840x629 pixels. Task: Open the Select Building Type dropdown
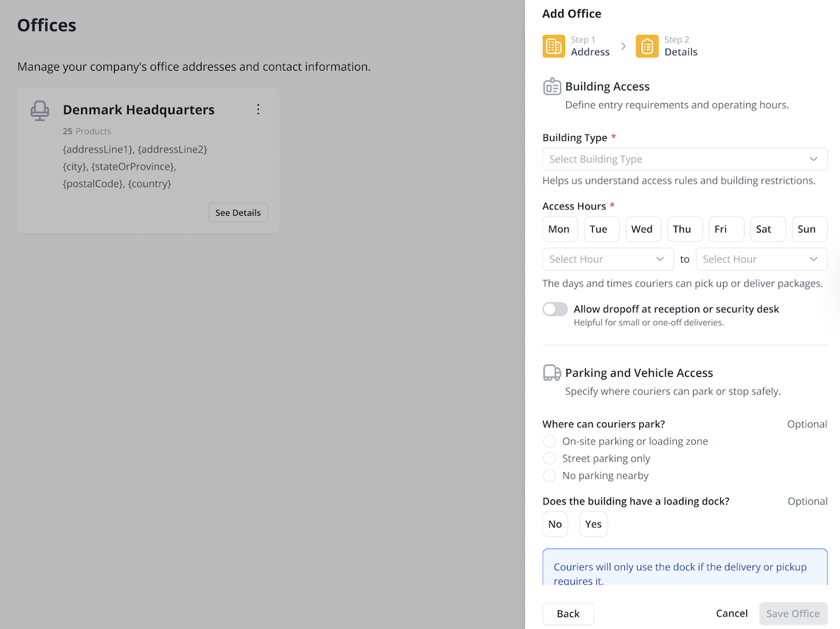(x=685, y=159)
